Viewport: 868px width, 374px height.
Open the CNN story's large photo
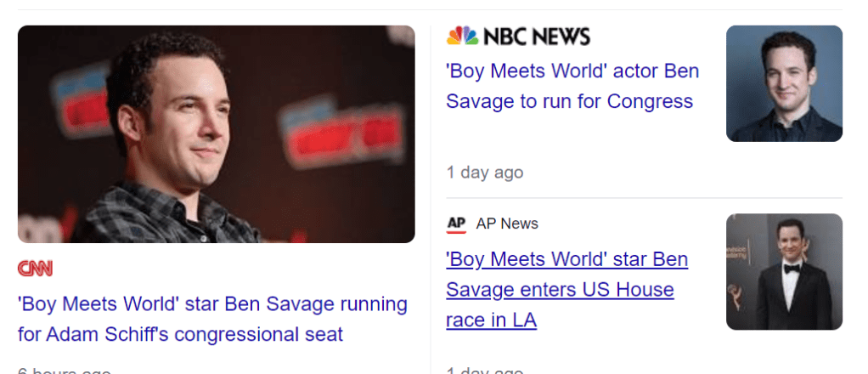(x=216, y=134)
